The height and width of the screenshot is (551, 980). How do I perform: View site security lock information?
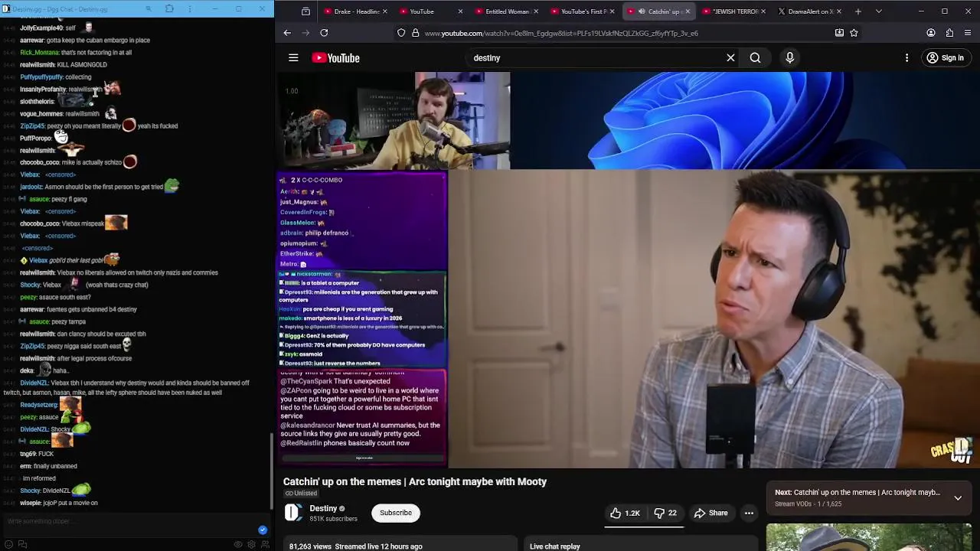[415, 33]
